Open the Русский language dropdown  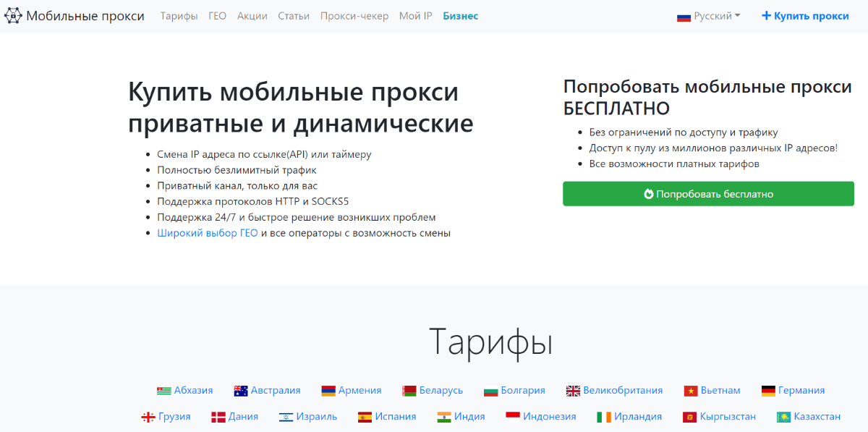coord(709,16)
